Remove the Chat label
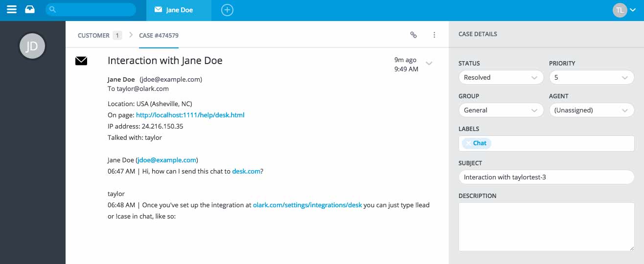644x264 pixels. (x=468, y=143)
